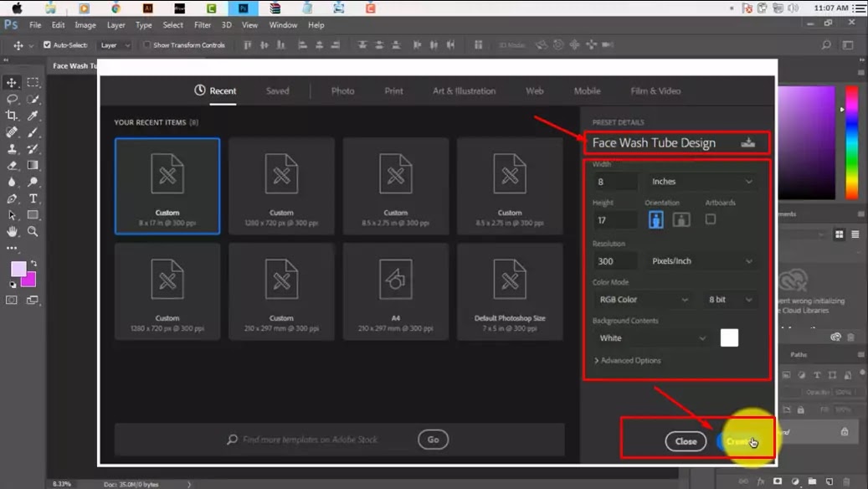
Task: Switch to the Film & Video tab
Action: [x=655, y=90]
